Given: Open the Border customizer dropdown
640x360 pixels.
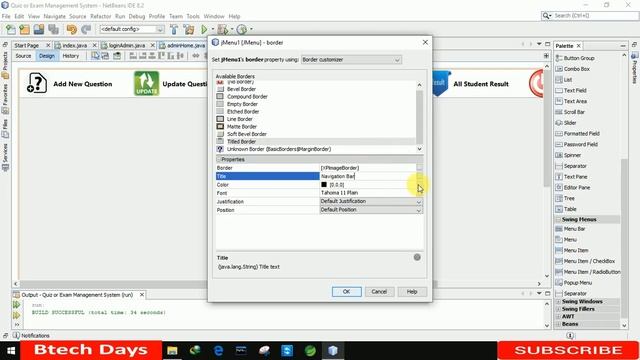Looking at the screenshot, I should (x=351, y=60).
